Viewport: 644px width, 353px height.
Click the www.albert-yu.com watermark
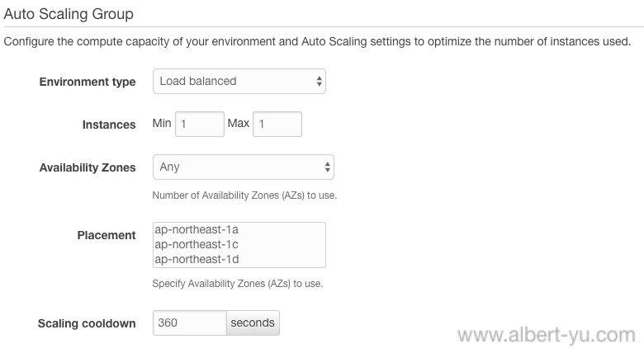(547, 335)
